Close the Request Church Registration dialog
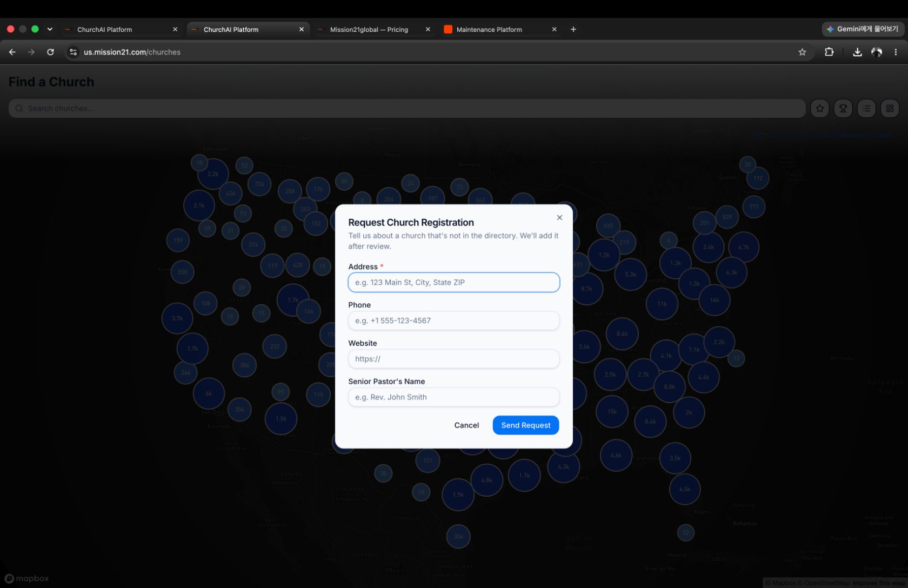908x588 pixels. click(559, 217)
